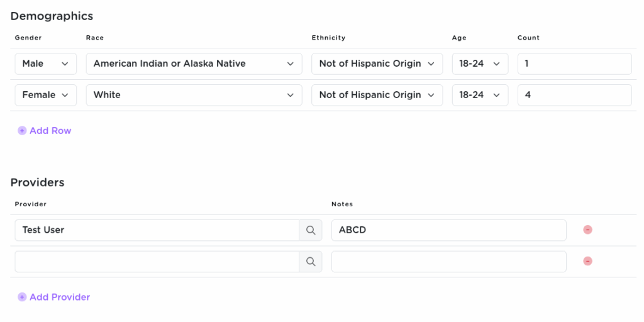Click the notes field containing ABCD
The height and width of the screenshot is (322, 644).
(x=448, y=230)
